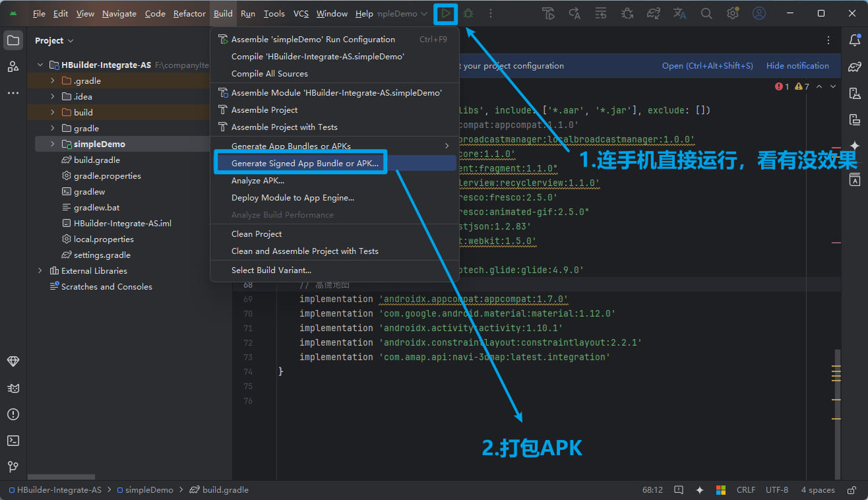This screenshot has height=500, width=868.
Task: Click Open project structure link
Action: [x=707, y=66]
